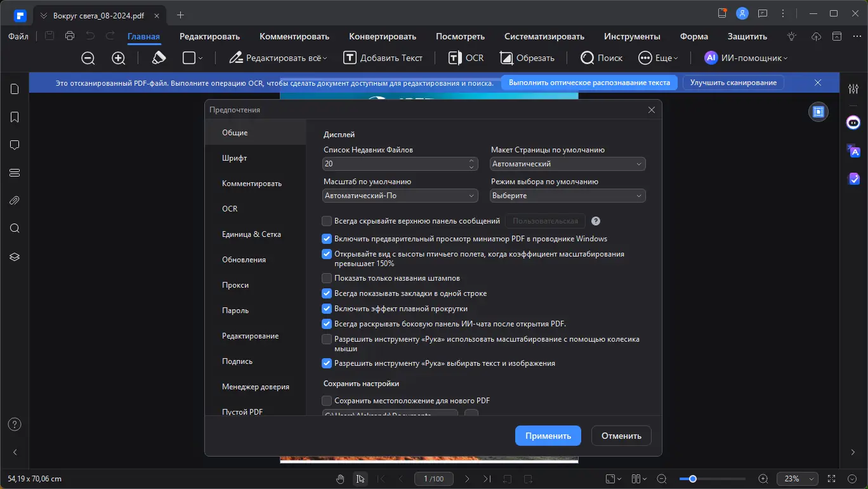Image resolution: width=868 pixels, height=489 pixels.
Task: Uncheck 'Всегда показывать закладки в одной строке'
Action: pos(327,293)
